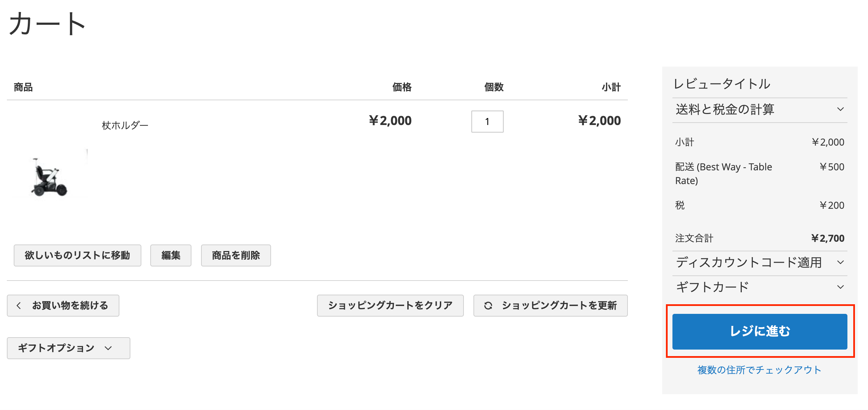Viewport: 868px width, 410px height.
Task: Click the refresh icon in ショッピングカートを更新
Action: 488,305
